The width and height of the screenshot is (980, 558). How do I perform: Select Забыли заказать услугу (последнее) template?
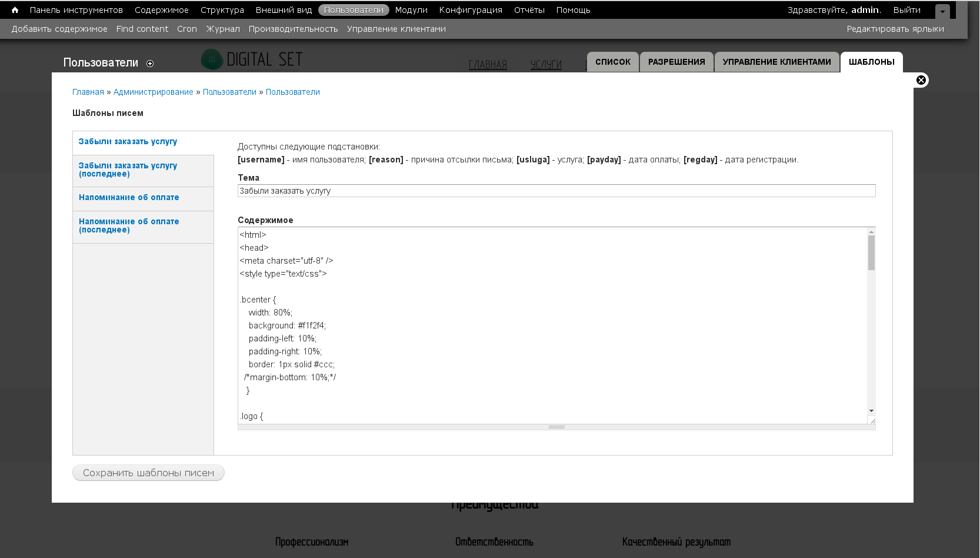point(128,170)
